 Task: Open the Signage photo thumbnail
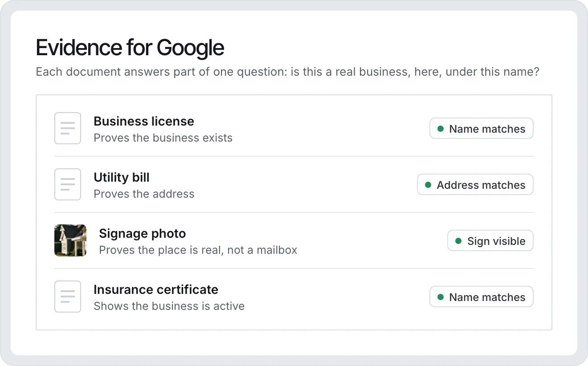[70, 240]
